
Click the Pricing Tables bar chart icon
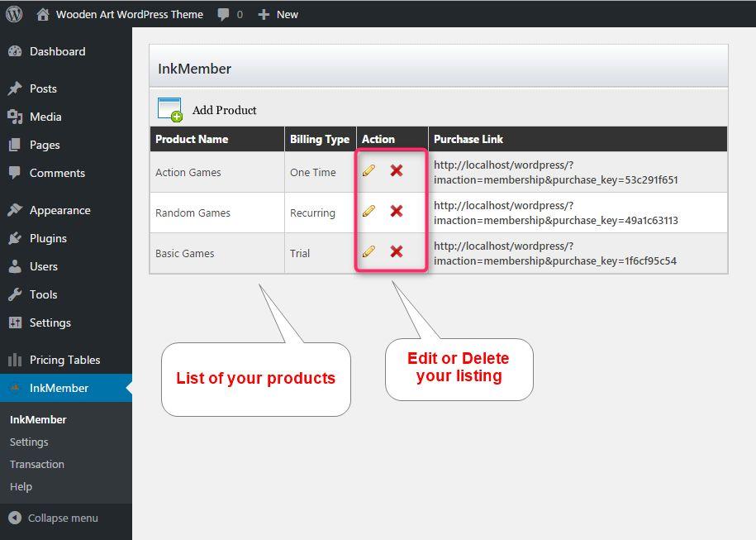click(15, 360)
